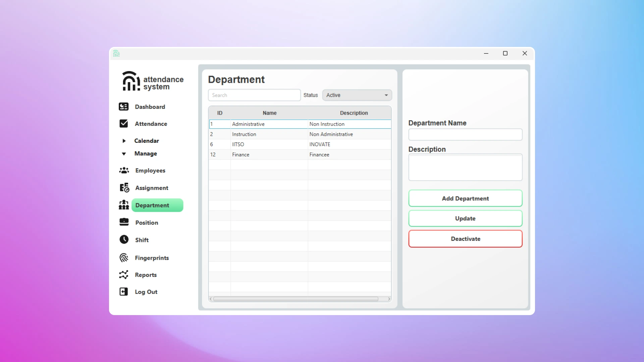The width and height of the screenshot is (644, 362).
Task: Click the Log Out door icon
Action: (123, 292)
